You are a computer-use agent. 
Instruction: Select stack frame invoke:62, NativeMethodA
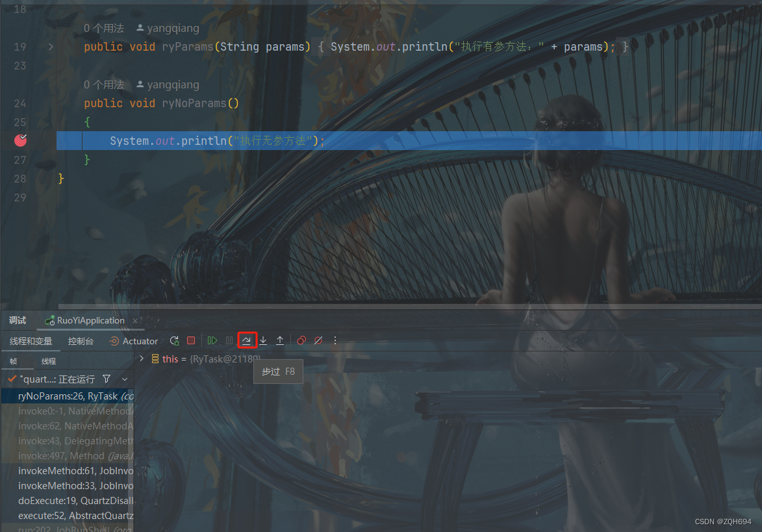[68, 426]
